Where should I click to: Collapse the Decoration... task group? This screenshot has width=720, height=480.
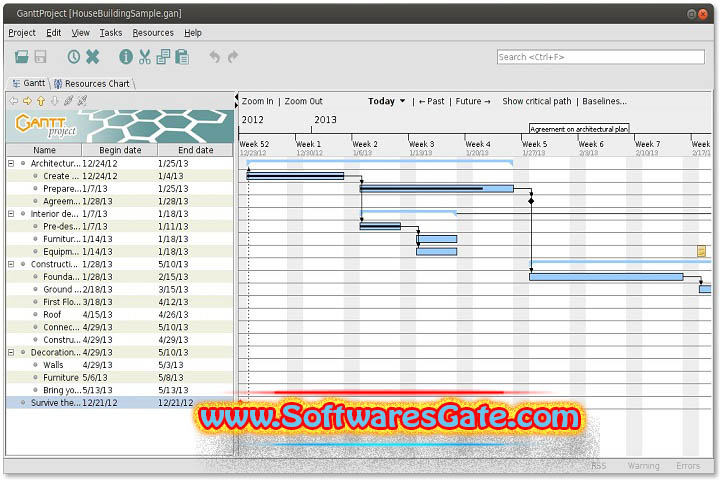(11, 352)
